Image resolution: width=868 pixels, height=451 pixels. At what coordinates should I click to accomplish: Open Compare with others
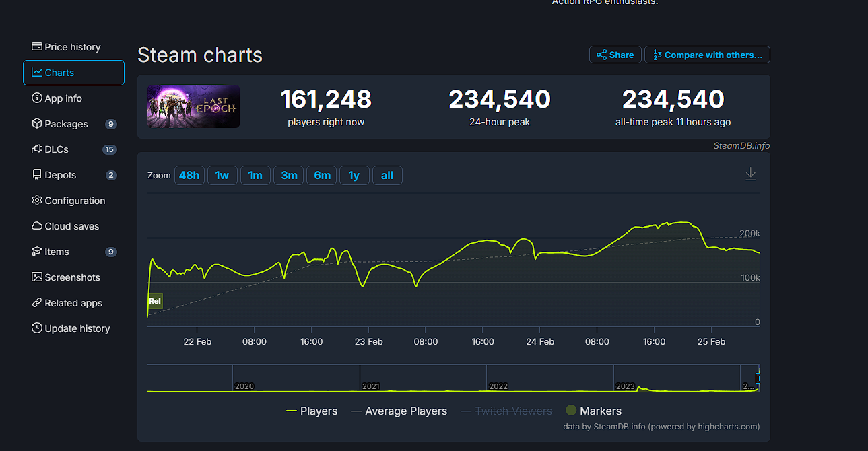[x=706, y=55]
